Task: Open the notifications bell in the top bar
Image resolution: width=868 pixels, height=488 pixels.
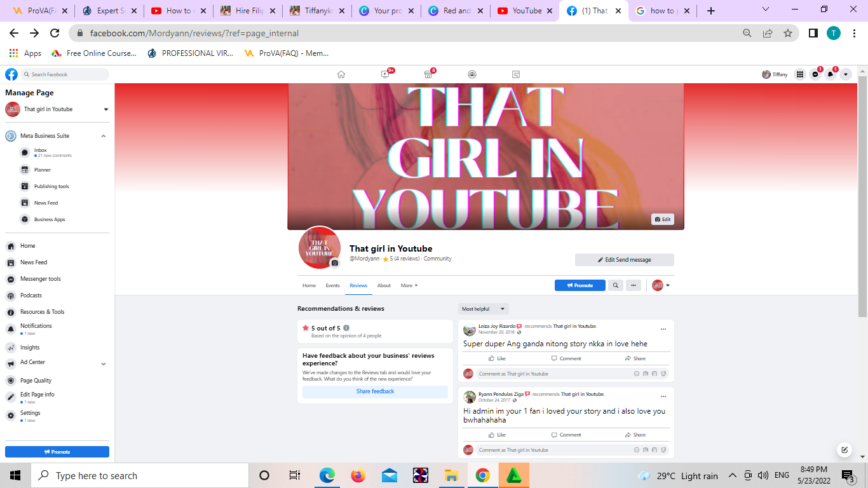Action: [831, 74]
